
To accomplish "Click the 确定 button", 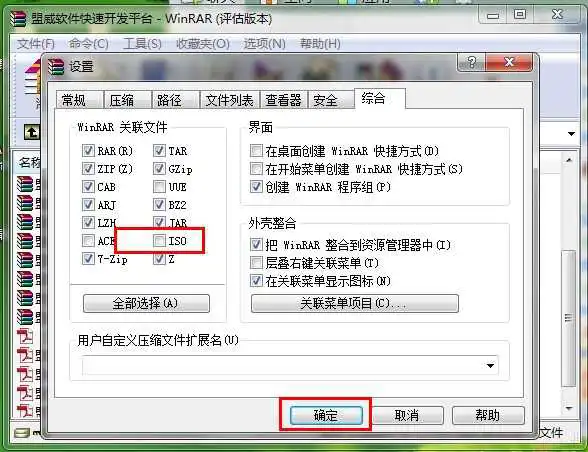I will pyautogui.click(x=326, y=415).
